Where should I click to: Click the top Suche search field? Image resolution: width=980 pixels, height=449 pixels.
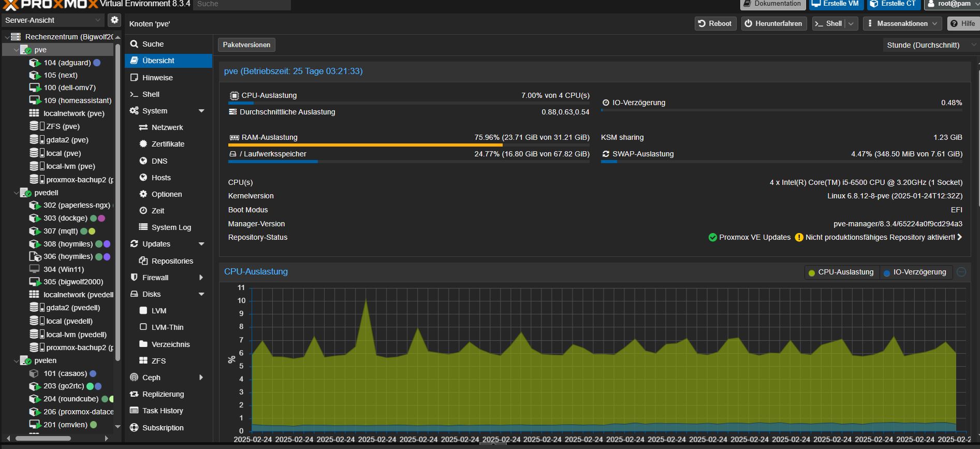(x=241, y=4)
